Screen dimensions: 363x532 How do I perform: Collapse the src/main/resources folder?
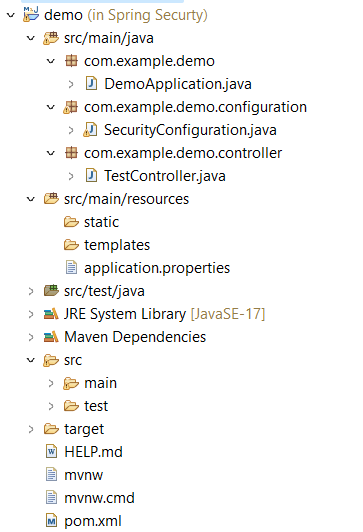pos(31,199)
